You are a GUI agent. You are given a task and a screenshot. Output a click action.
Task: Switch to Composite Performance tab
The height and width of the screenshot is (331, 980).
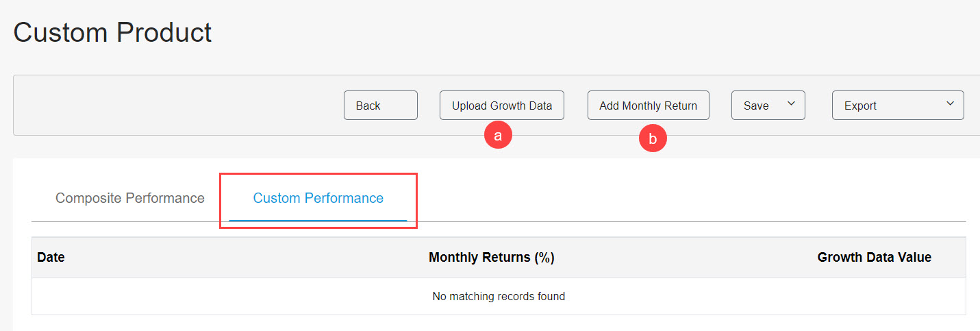130,198
